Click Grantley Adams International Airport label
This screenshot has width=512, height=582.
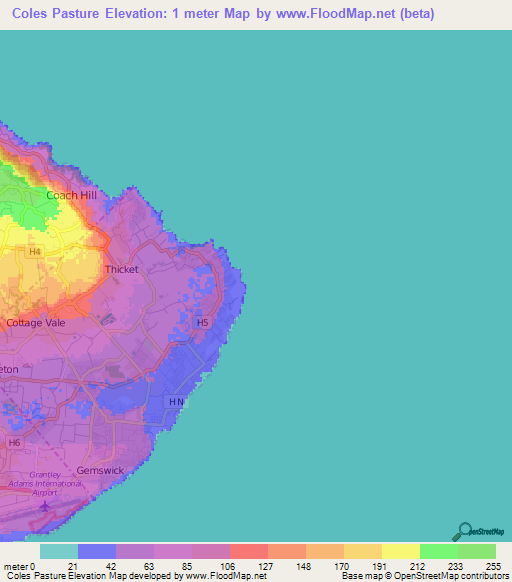pos(45,484)
